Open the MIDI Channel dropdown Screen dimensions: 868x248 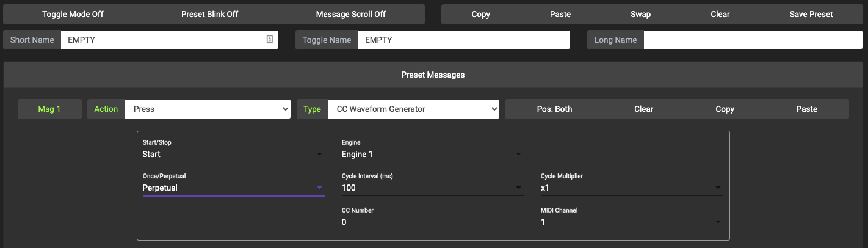(x=631, y=222)
